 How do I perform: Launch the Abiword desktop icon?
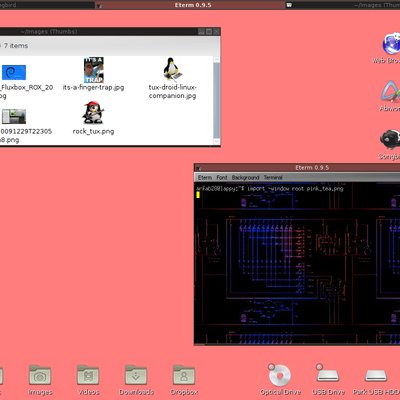[391, 91]
